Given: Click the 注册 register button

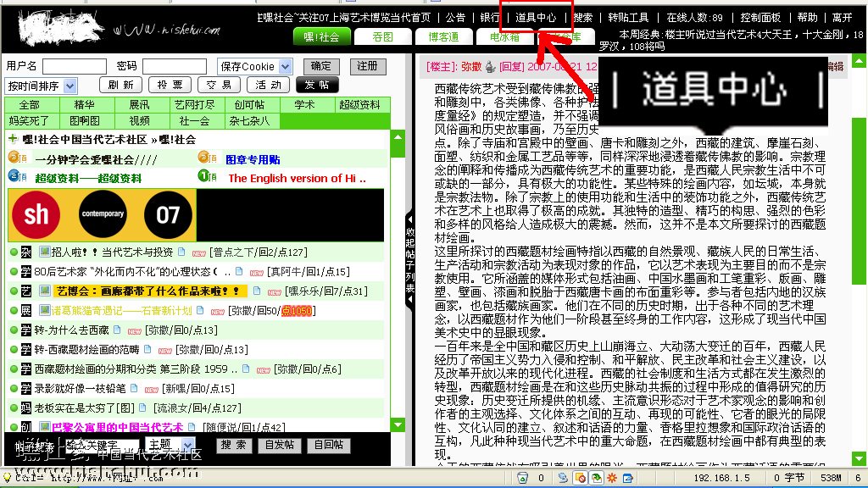Looking at the screenshot, I should [368, 66].
